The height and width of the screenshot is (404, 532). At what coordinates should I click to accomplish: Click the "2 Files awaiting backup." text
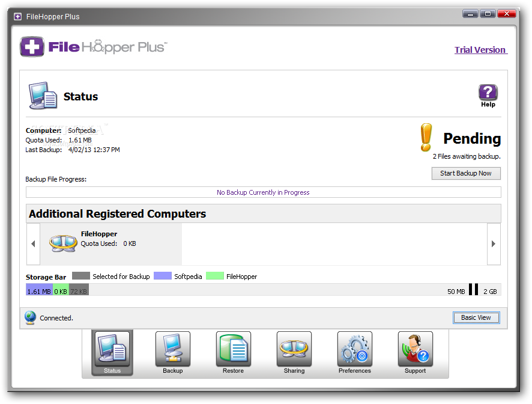coord(467,156)
